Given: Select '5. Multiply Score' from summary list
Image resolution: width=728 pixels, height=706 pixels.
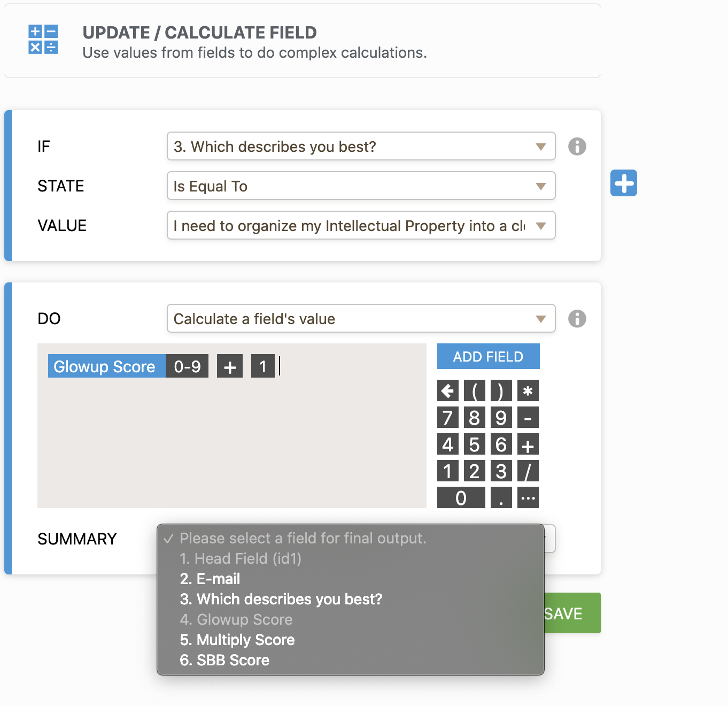Looking at the screenshot, I should pyautogui.click(x=237, y=640).
